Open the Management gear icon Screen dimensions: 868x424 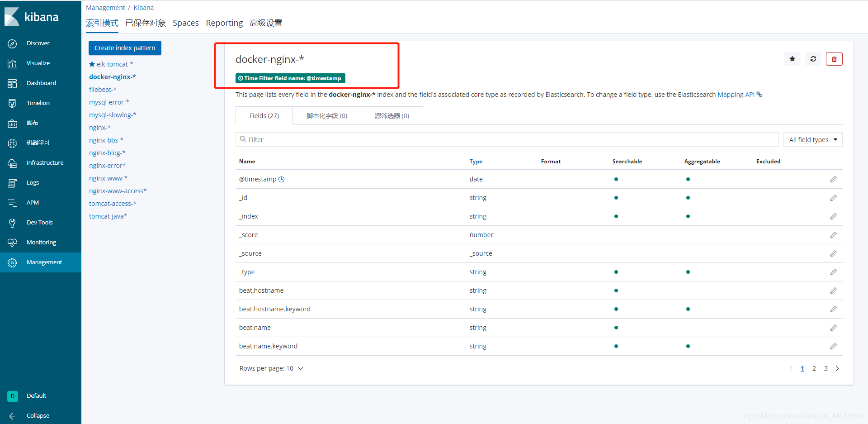tap(12, 262)
